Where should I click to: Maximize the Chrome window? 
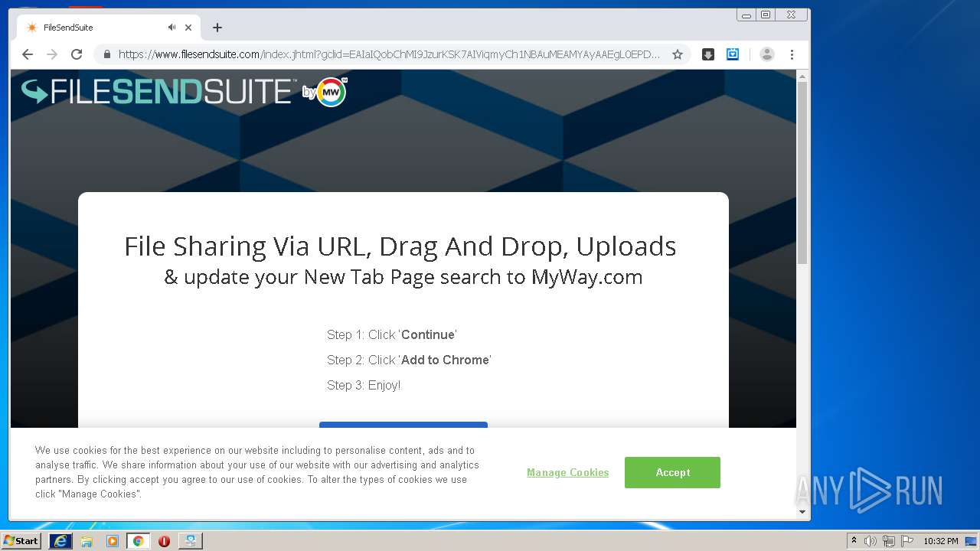pos(766,15)
